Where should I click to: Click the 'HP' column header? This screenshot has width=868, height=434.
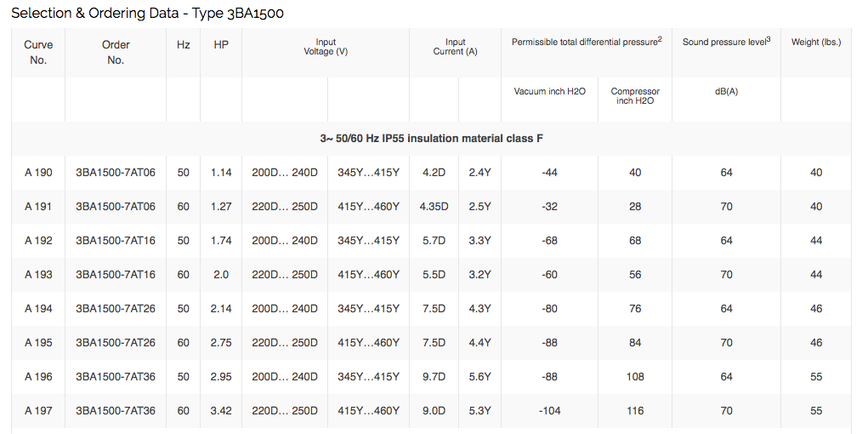click(221, 44)
